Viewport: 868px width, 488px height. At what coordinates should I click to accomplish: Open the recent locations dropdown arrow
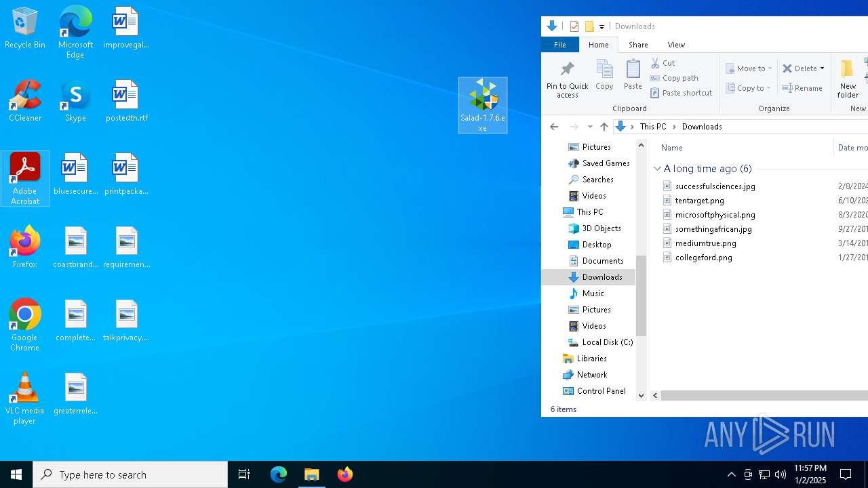(590, 127)
